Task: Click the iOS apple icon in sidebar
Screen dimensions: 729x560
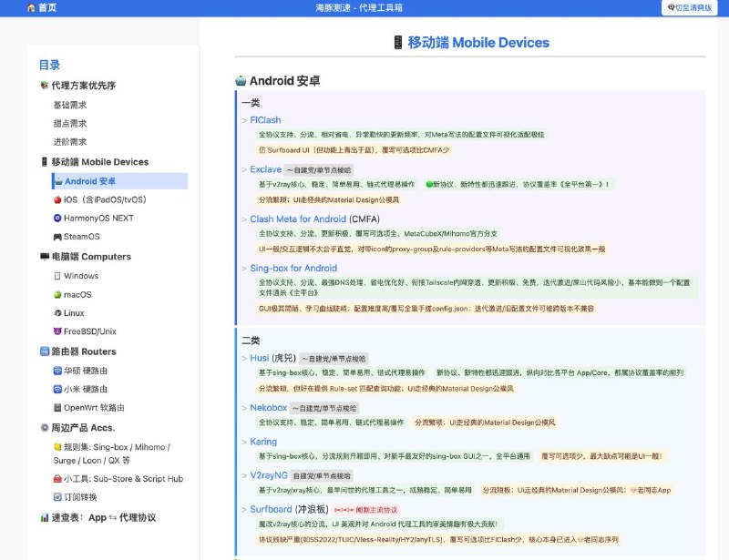Action: coord(58,199)
